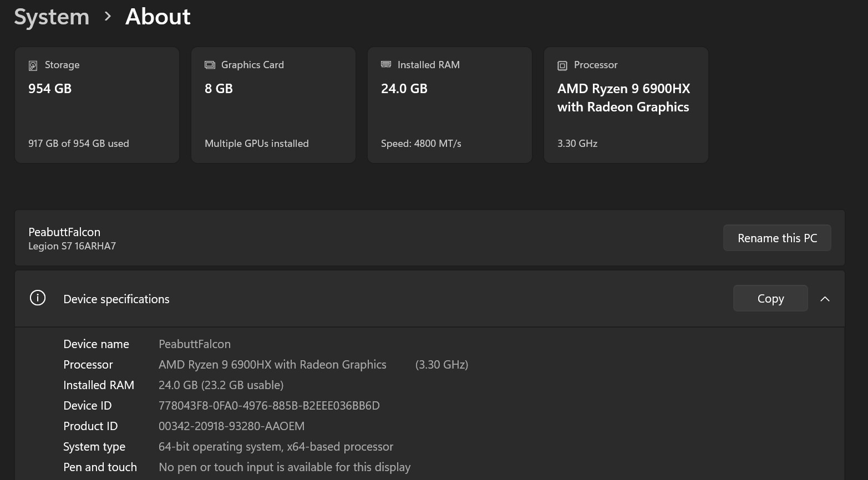Select '(3.30 GHz)' in specifications row
868x480 pixels.
click(x=441, y=365)
